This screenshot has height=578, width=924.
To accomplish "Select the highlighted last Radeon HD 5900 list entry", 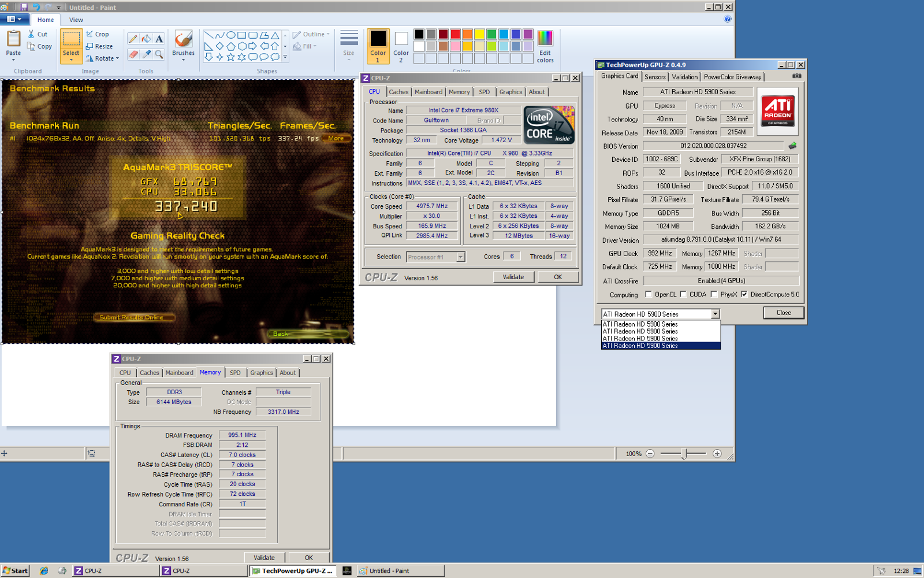I will tap(661, 346).
